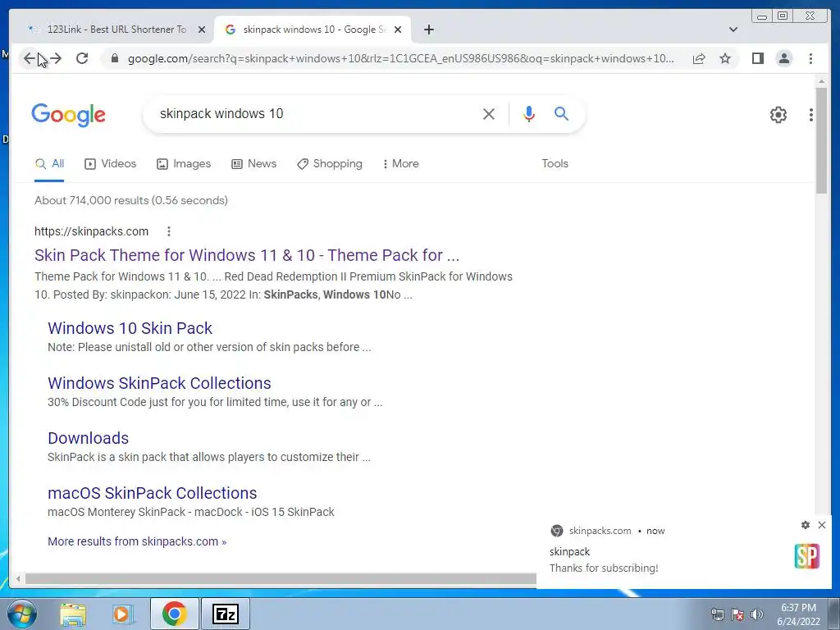
Task: Click the horizontal scrollbar left arrow
Action: [18, 578]
